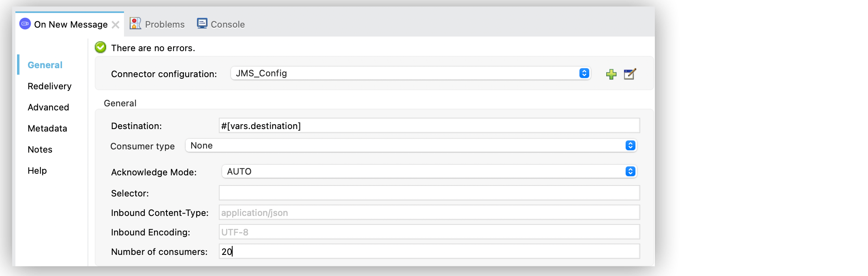The height and width of the screenshot is (276, 868).
Task: Switch to the Console tab
Action: pos(227,24)
